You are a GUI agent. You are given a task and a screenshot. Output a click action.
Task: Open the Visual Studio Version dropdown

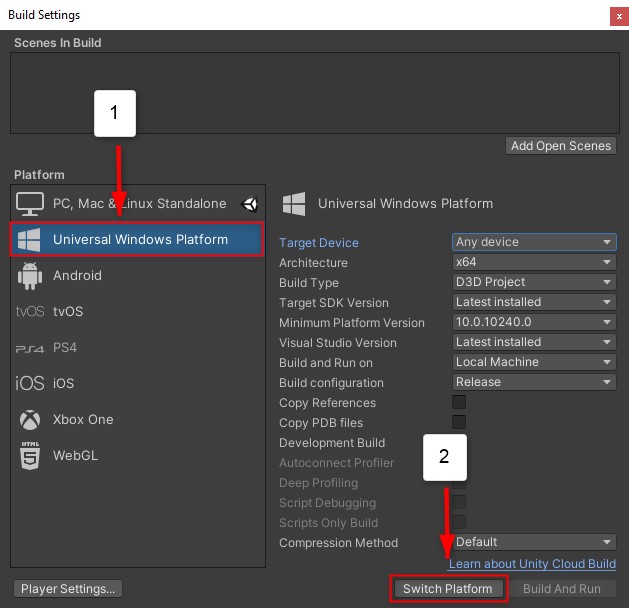coord(534,342)
